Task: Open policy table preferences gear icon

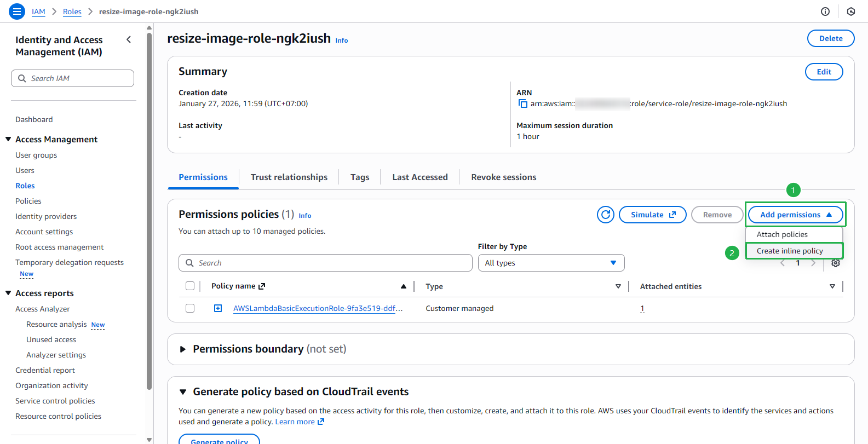Action: pyautogui.click(x=836, y=263)
